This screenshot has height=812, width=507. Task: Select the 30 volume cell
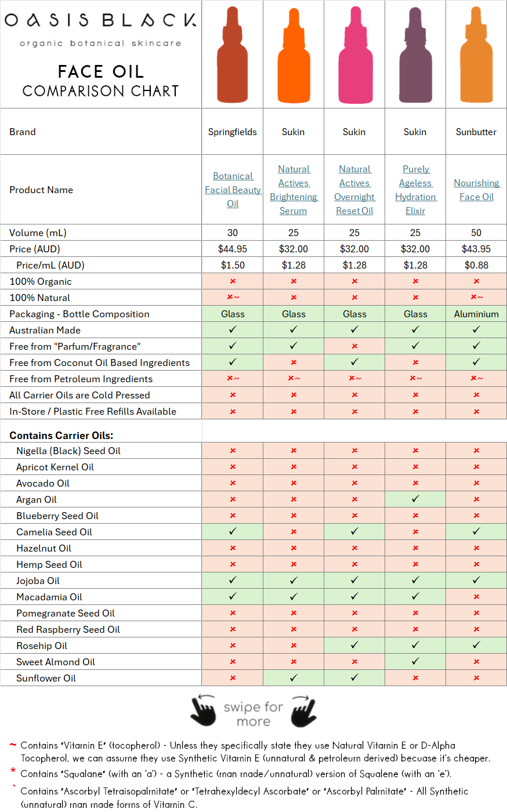tap(233, 233)
